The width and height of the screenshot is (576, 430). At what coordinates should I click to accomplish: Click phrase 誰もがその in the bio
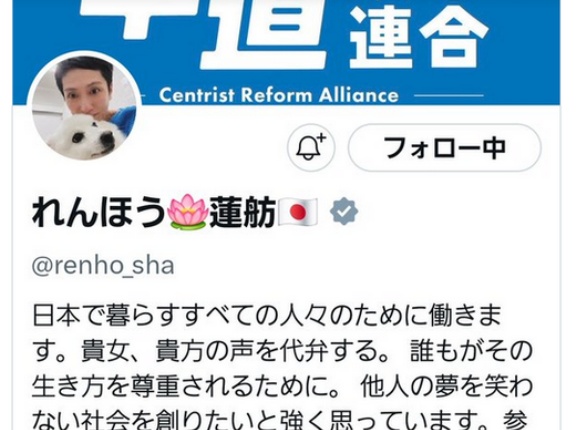(x=471, y=352)
